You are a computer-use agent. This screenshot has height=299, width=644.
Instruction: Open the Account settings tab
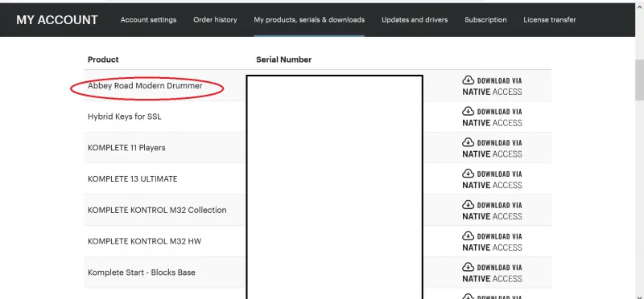pyautogui.click(x=148, y=19)
